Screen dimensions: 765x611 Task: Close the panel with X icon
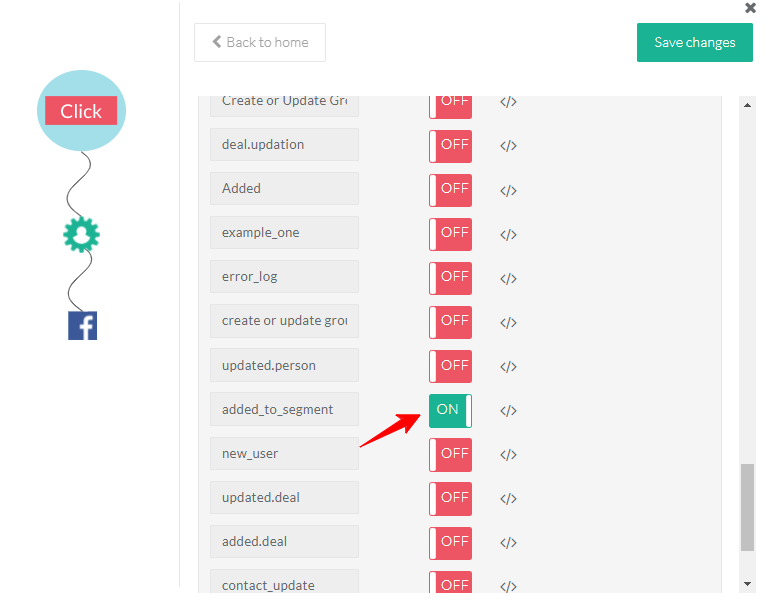point(750,8)
